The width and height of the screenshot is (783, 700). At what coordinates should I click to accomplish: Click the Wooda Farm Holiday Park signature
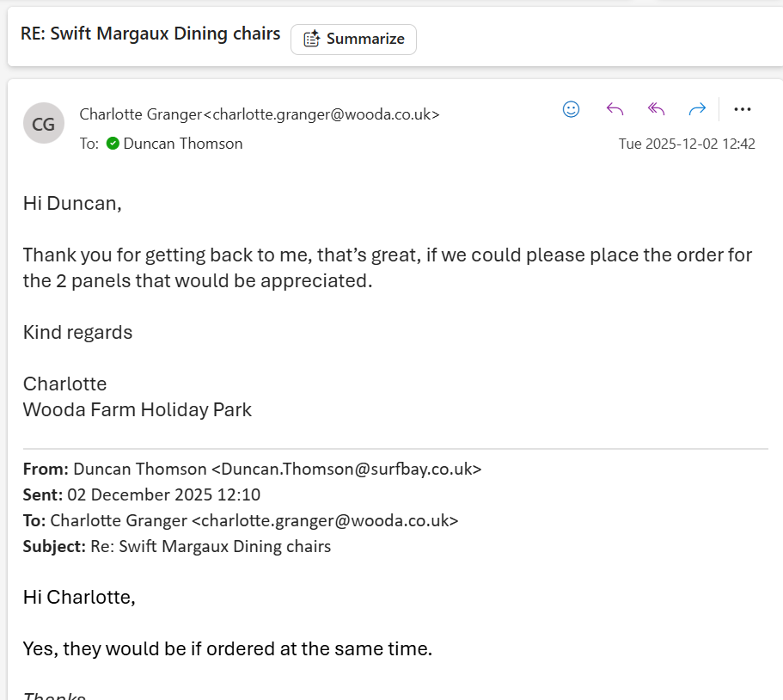pos(138,409)
